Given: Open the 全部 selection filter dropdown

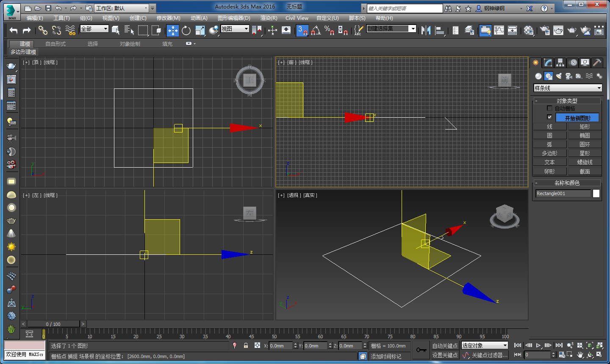Looking at the screenshot, I should (x=94, y=29).
